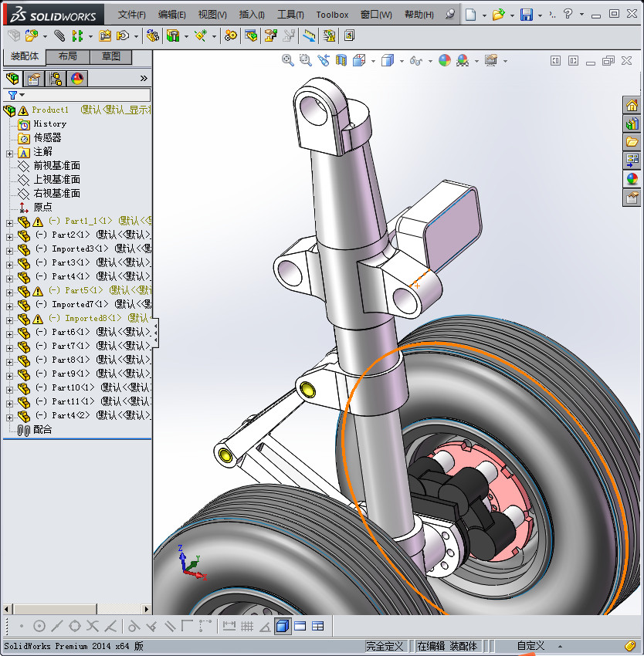
Task: Click Zoom to Area icon
Action: [306, 61]
